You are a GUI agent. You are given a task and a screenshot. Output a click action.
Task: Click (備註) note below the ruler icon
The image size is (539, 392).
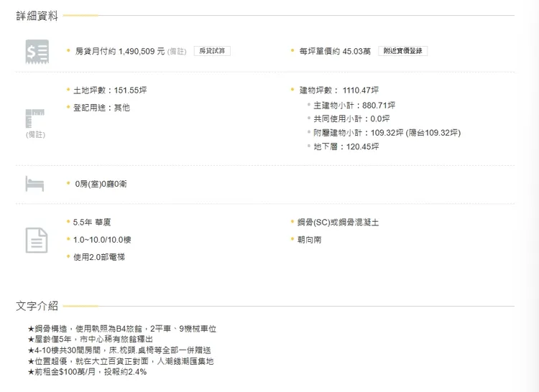pyautogui.click(x=35, y=134)
